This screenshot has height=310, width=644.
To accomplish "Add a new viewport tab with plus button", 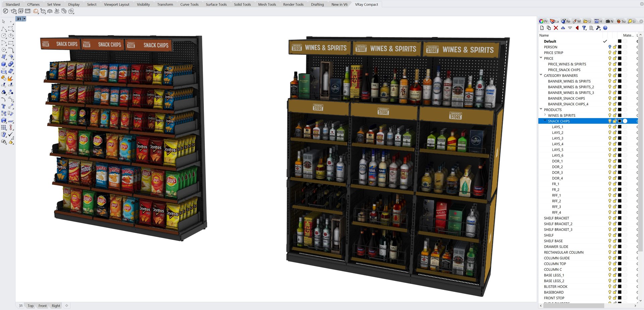I will [x=67, y=306].
